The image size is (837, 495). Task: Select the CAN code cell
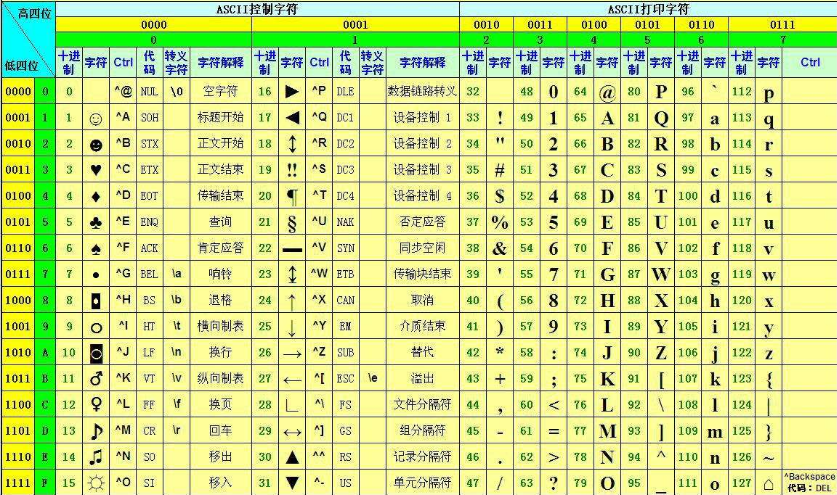coord(345,300)
